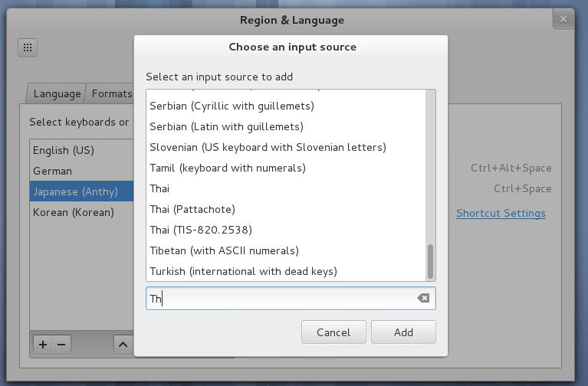This screenshot has width=588, height=386.
Task: Confirm with the Add button
Action: point(403,332)
